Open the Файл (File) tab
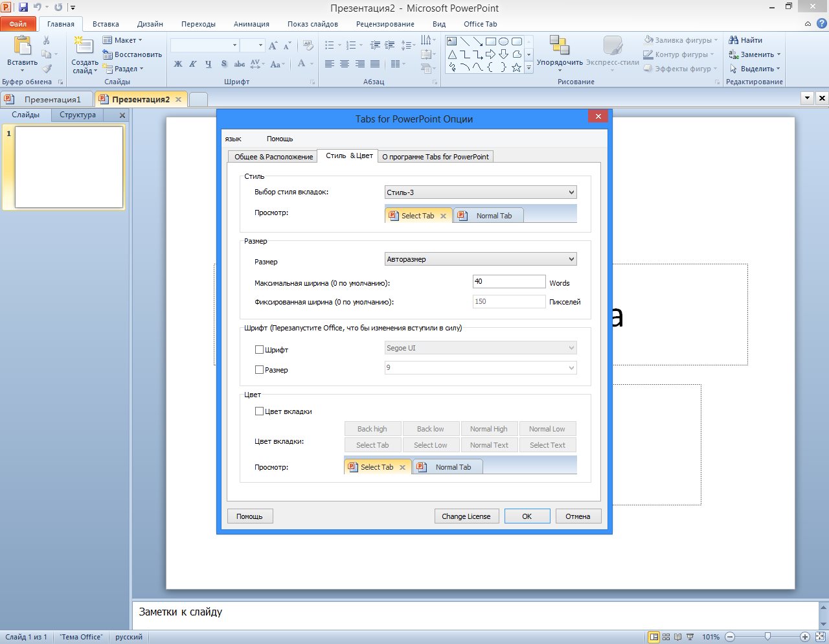 pos(18,24)
